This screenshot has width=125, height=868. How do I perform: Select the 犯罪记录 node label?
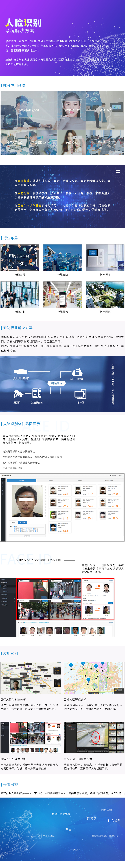(x=91, y=818)
